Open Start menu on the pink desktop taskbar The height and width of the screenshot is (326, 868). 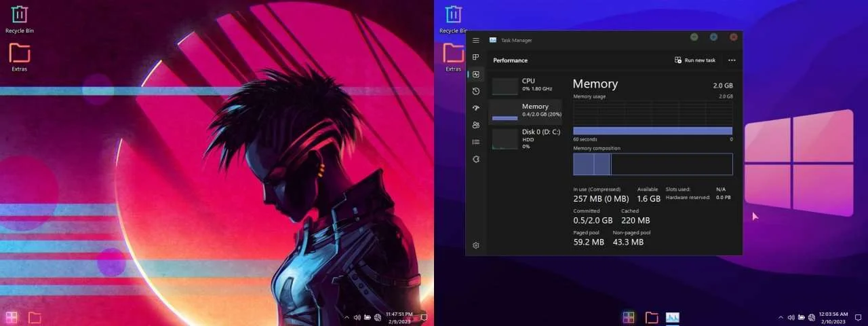(12, 317)
